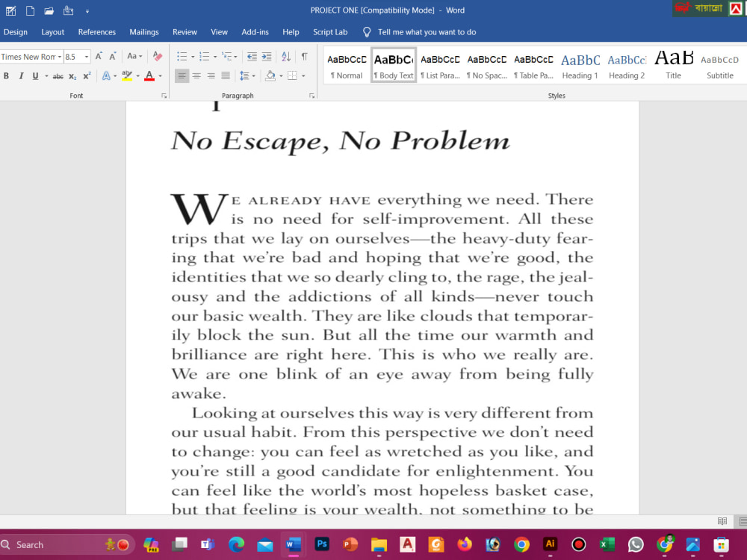
Task: Click the Shading paint bucket icon
Action: (x=270, y=75)
